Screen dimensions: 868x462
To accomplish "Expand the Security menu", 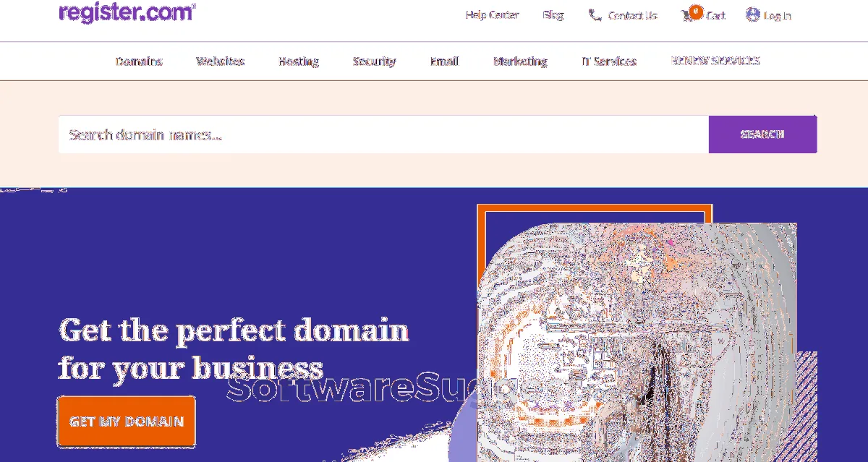I will [x=375, y=61].
